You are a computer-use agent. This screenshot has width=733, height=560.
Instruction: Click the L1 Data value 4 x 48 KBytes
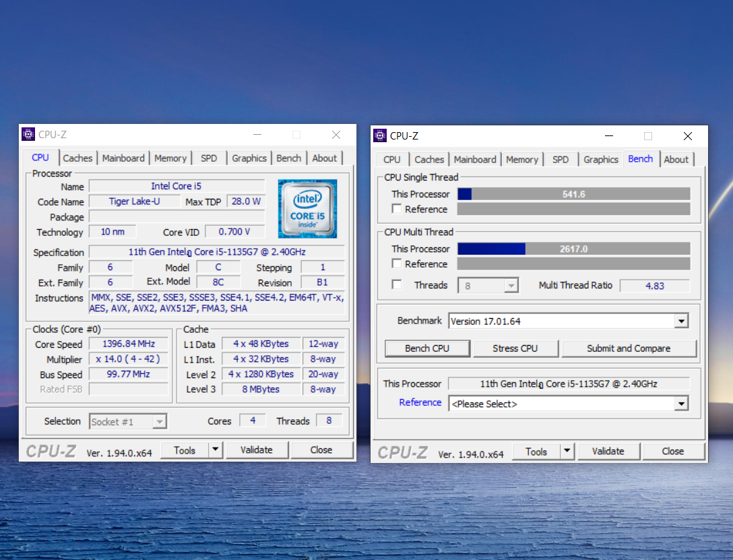pos(261,344)
